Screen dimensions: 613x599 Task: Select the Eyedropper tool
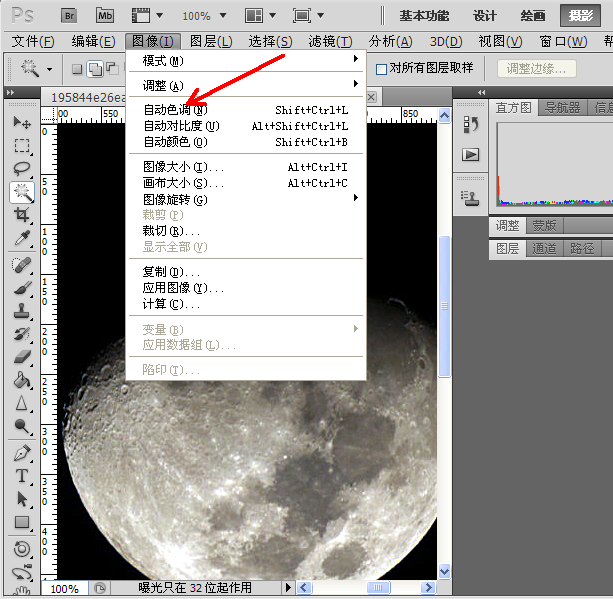[22, 237]
